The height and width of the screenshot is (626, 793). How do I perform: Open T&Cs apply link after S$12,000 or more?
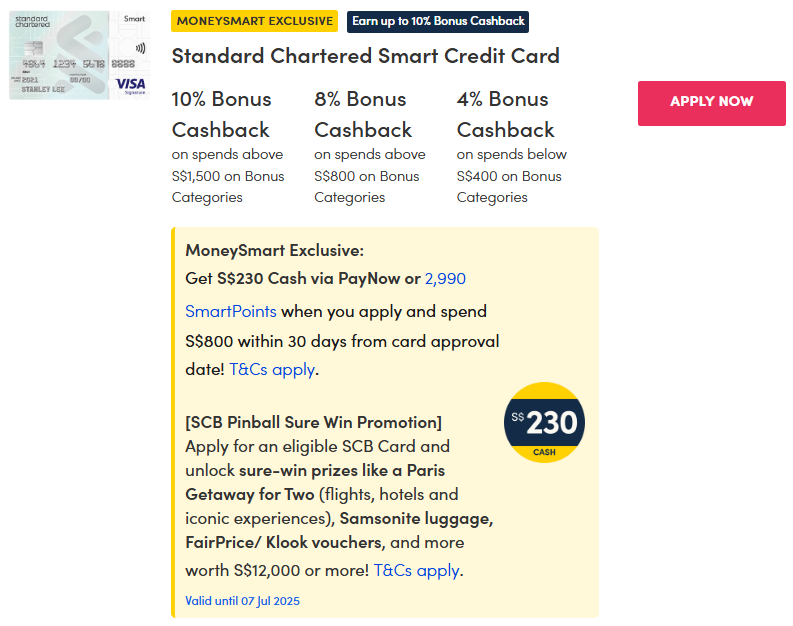tap(416, 570)
